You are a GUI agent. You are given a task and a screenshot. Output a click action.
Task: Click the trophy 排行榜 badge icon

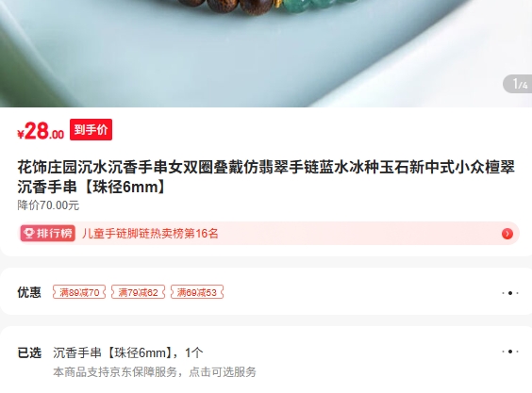click(x=48, y=234)
